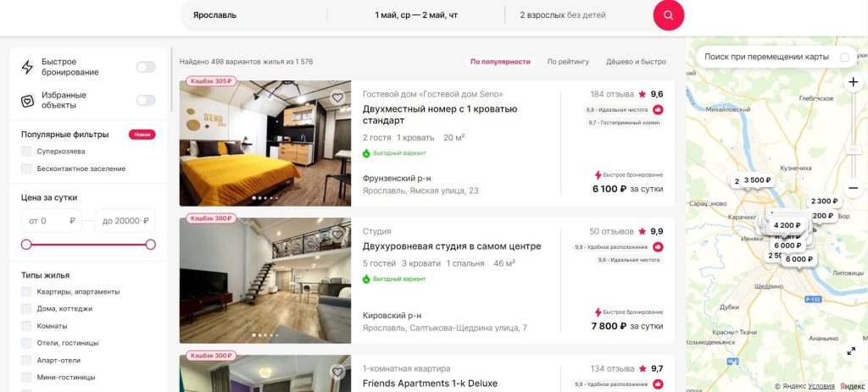Open 184 отзыва reviews link

click(612, 94)
